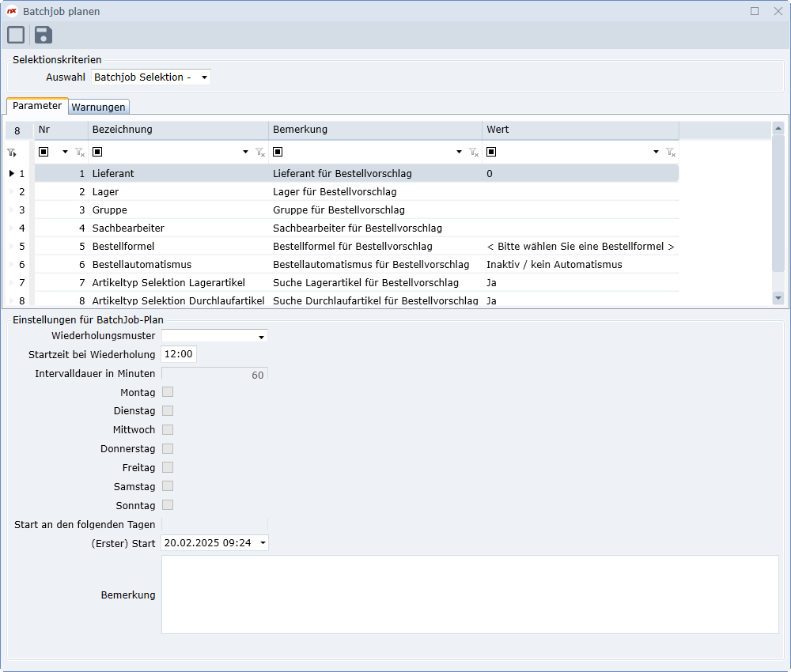791x672 pixels.
Task: Clear filter icon in Bezeichnung column
Action: 260,152
